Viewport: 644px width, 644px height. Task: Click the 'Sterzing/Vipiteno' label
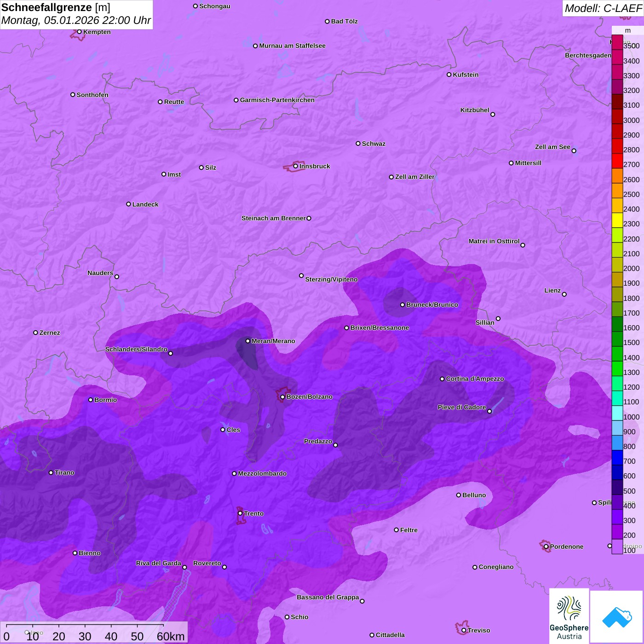332,279
